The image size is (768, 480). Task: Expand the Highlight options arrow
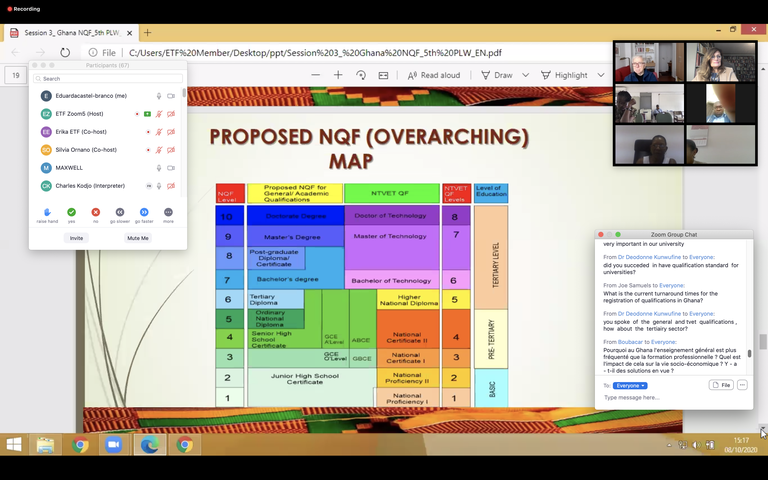[x=601, y=75]
